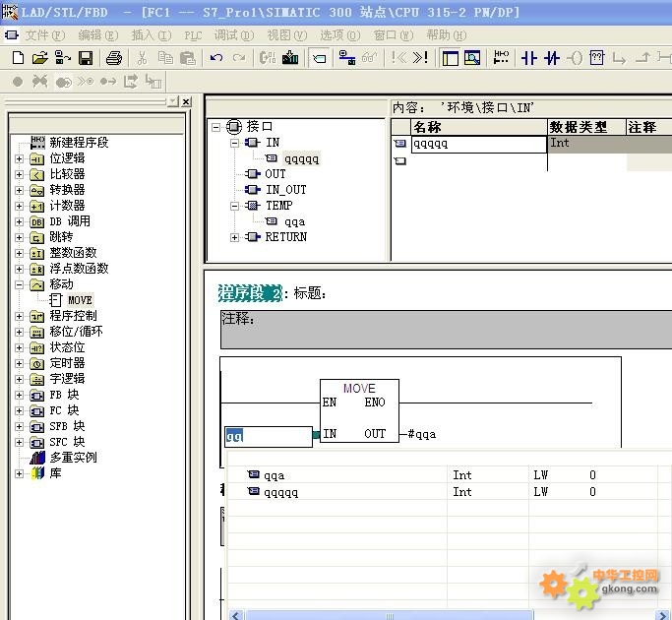Click the 注释 comment field
672x620 pixels.
pos(446,330)
